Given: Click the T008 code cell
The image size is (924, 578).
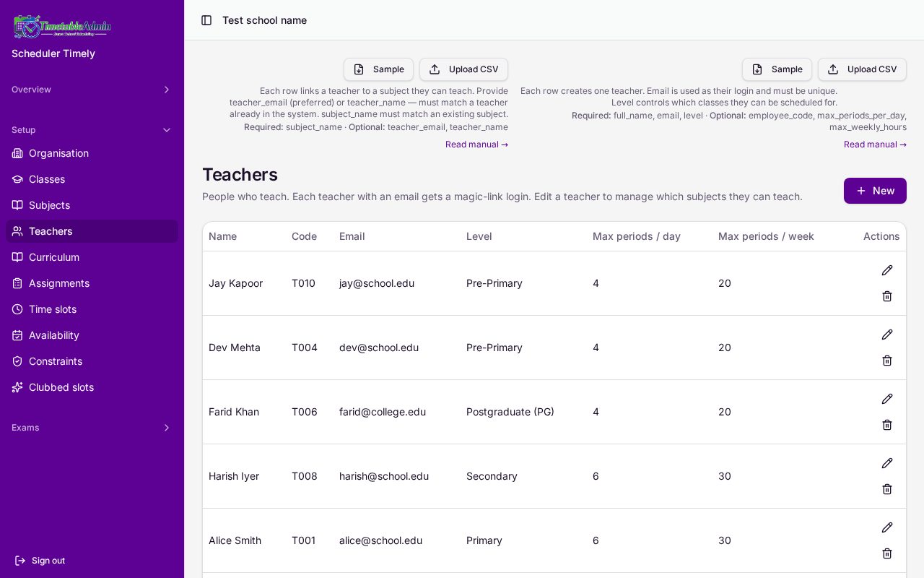Looking at the screenshot, I should click(305, 476).
